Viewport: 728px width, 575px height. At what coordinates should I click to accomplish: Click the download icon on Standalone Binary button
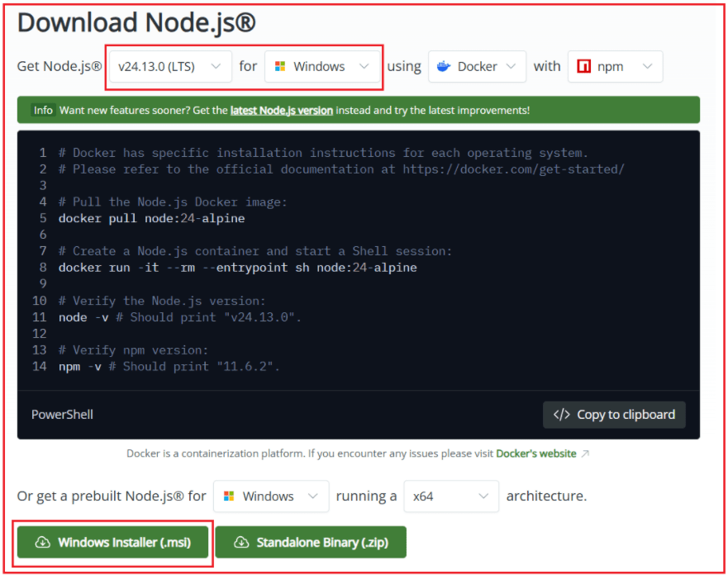pyautogui.click(x=242, y=543)
